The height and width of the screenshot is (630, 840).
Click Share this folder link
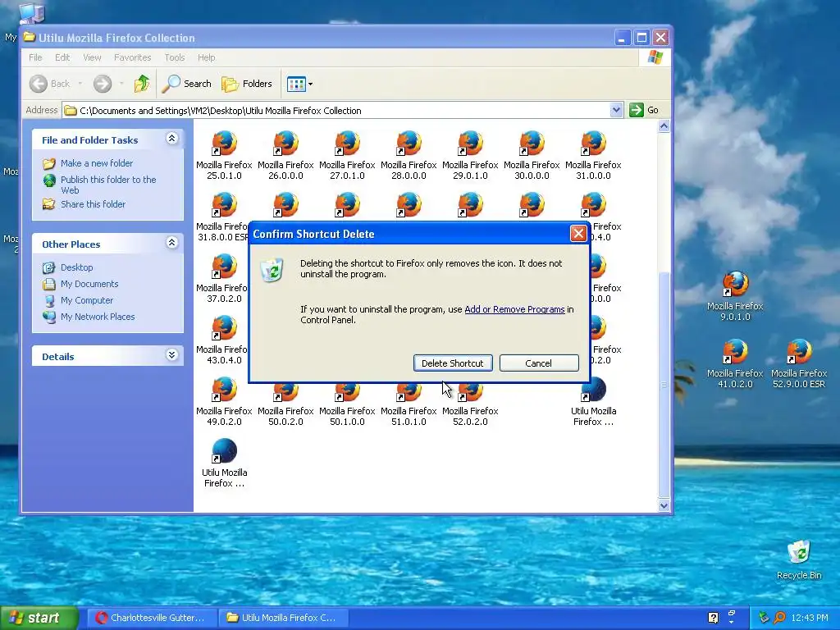[93, 204]
